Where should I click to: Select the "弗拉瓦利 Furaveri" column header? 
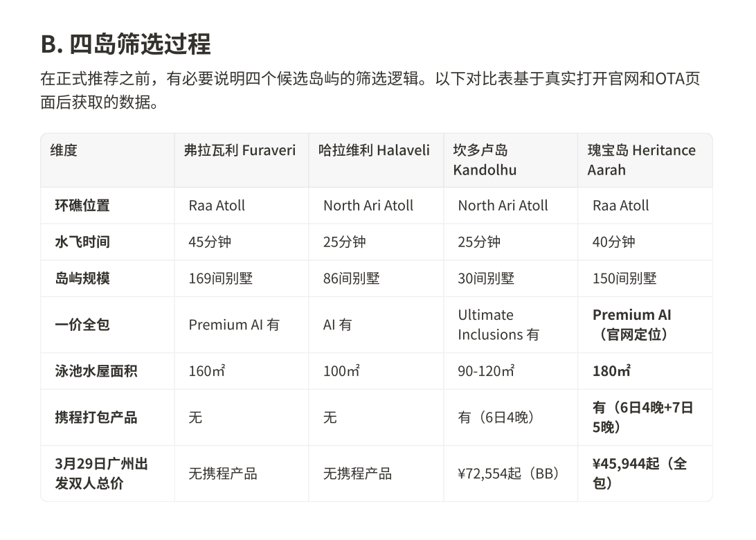click(x=240, y=150)
